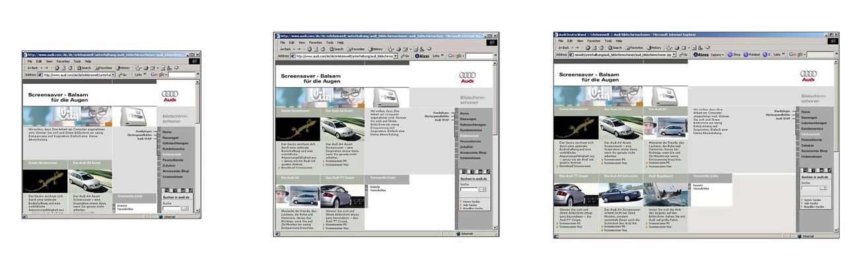Click the Back button in the middle window
The width and height of the screenshot is (868, 276).
click(x=285, y=49)
